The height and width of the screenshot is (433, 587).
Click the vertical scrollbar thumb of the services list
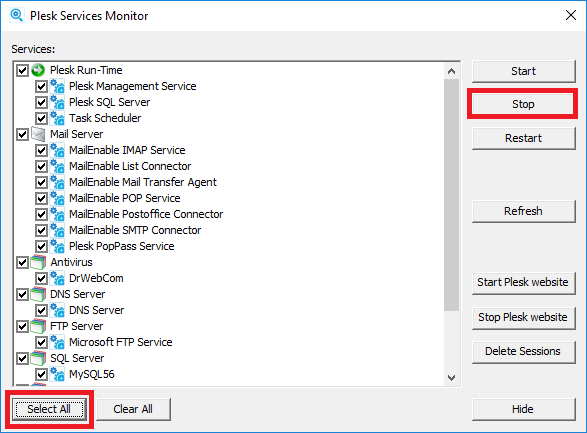451,195
